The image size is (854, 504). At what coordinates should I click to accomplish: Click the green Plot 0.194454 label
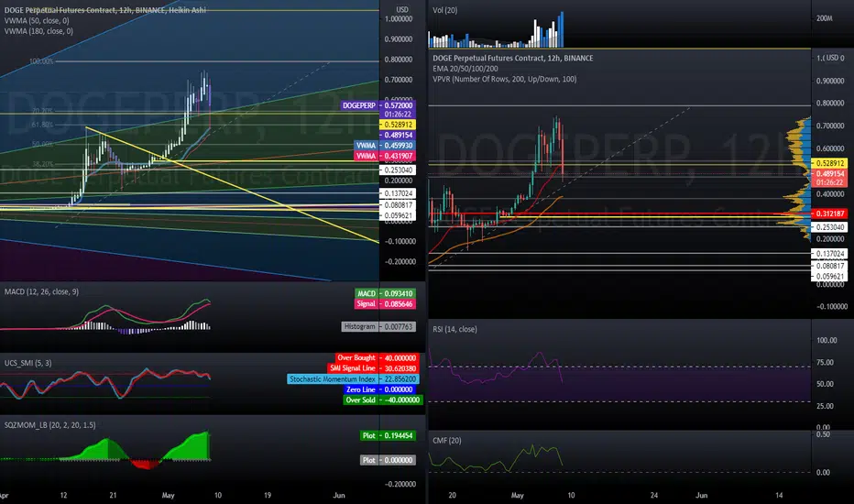[x=388, y=435]
